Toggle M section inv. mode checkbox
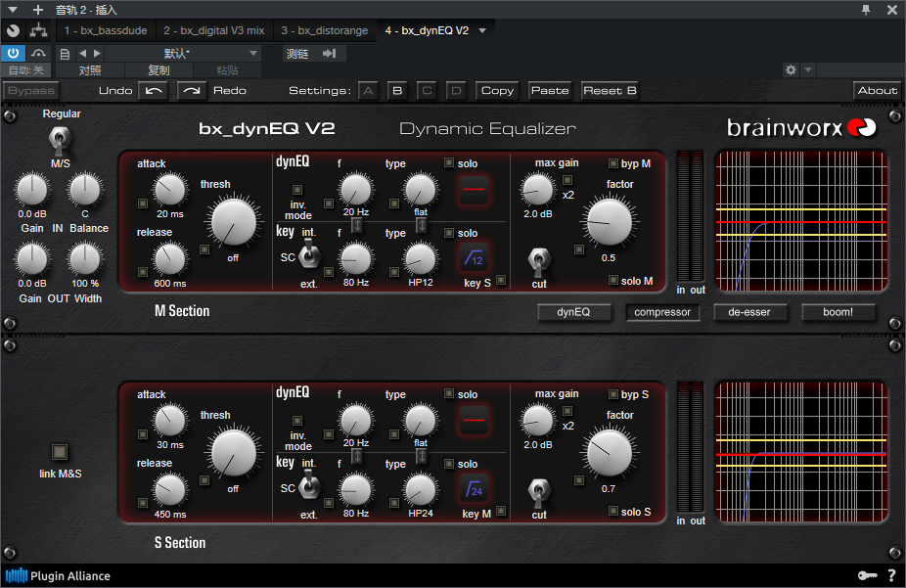Screen dimensions: 906x588 click(297, 190)
